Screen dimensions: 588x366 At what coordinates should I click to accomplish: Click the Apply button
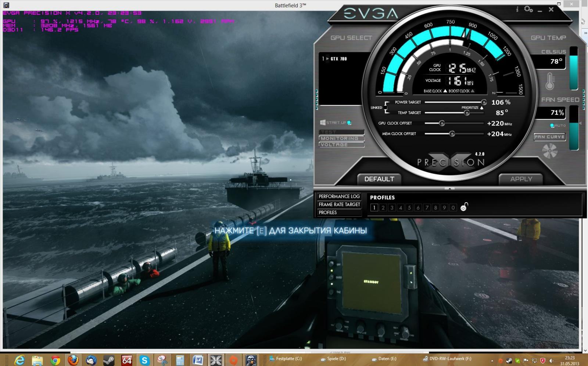click(521, 179)
